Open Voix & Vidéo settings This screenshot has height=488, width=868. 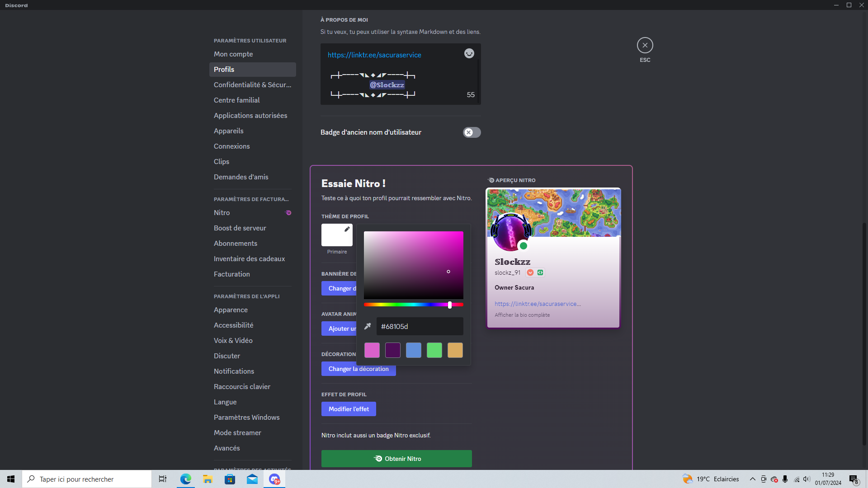click(x=252, y=341)
